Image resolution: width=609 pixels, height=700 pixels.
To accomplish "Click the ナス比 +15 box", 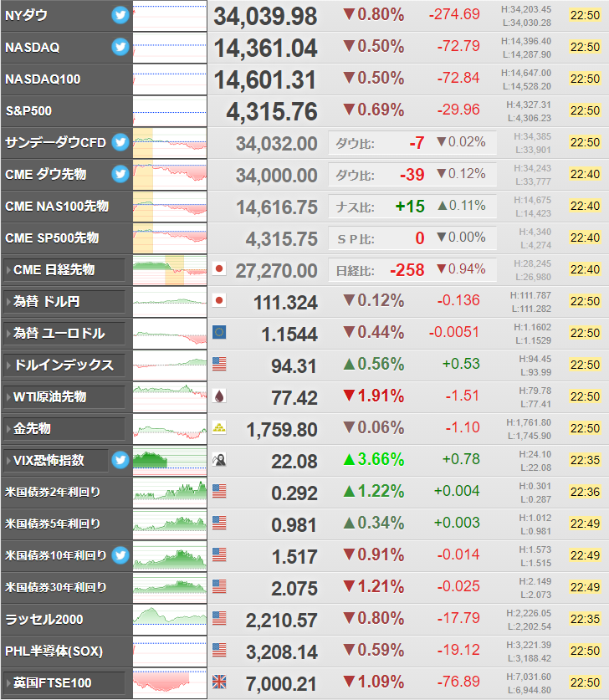I will point(412,207).
